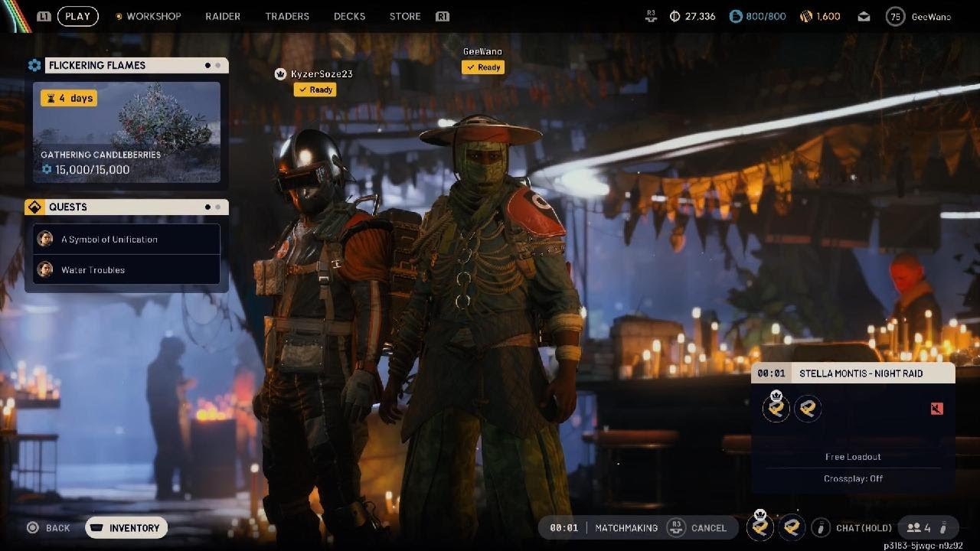Click the KyzerSoze23 player name
This screenshot has width=980, height=551.
[322, 74]
